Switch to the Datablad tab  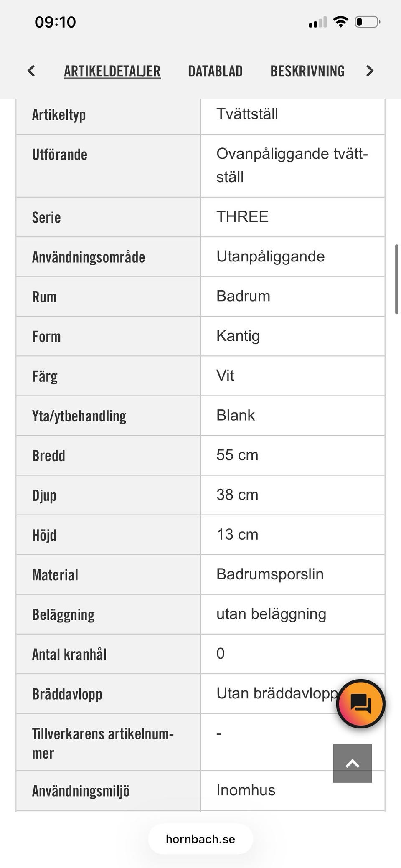[215, 71]
